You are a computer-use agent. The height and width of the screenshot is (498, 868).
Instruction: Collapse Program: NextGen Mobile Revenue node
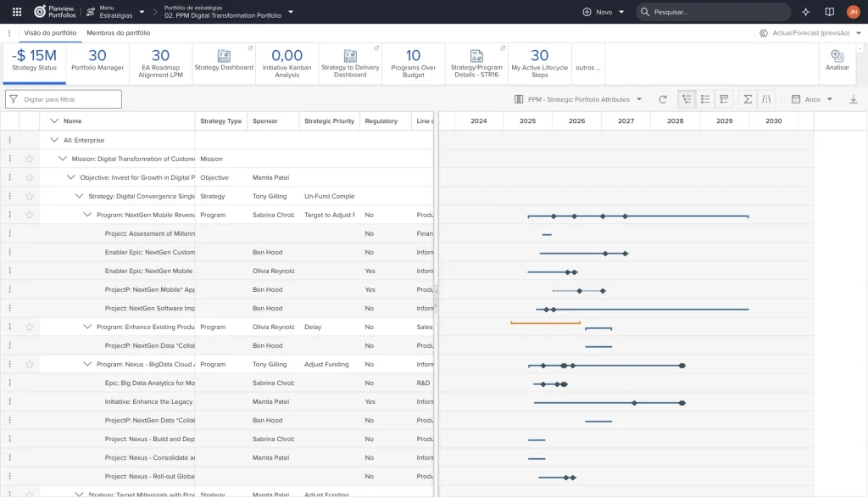pos(87,215)
